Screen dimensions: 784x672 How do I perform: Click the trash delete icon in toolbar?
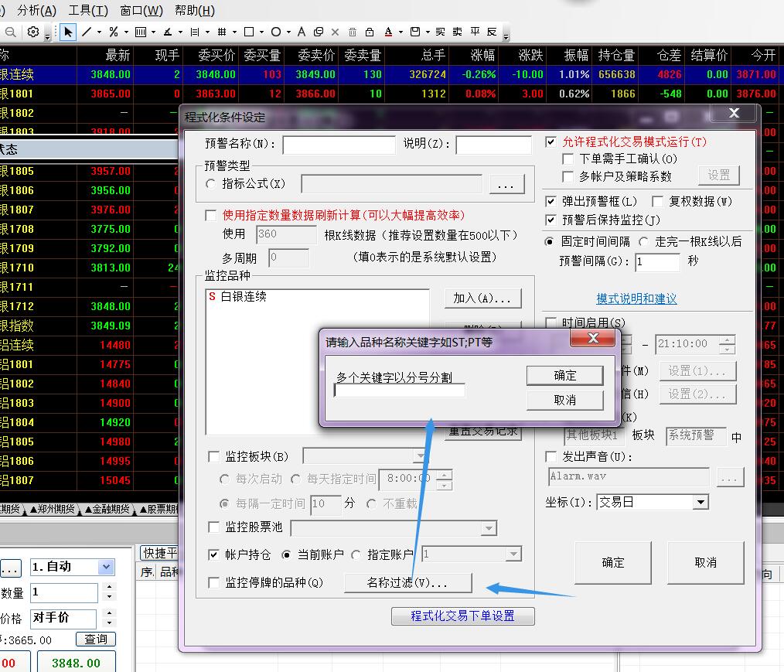tap(353, 32)
